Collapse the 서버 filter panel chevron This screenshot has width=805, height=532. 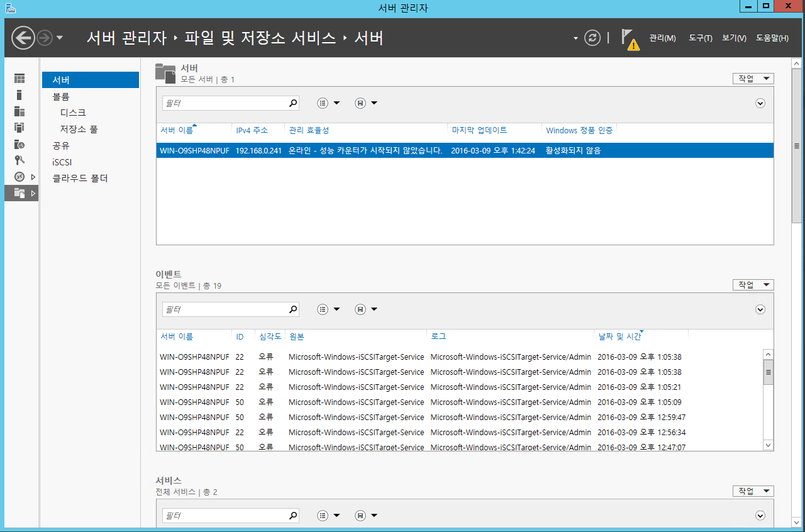click(x=760, y=103)
